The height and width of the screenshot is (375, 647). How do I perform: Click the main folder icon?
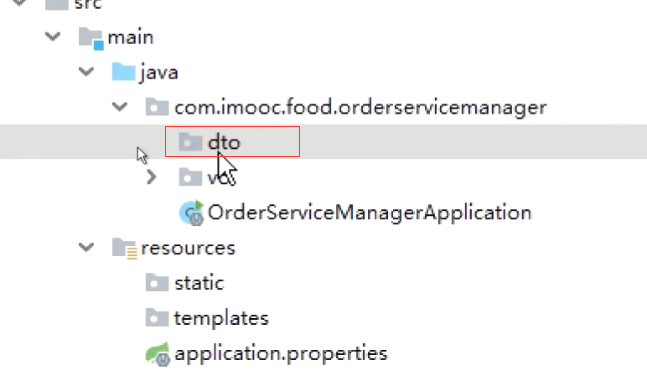tap(91, 38)
